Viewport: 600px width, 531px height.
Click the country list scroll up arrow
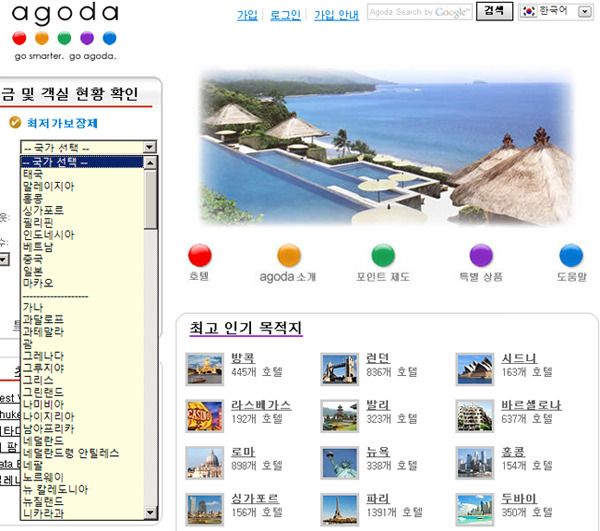pyautogui.click(x=150, y=163)
